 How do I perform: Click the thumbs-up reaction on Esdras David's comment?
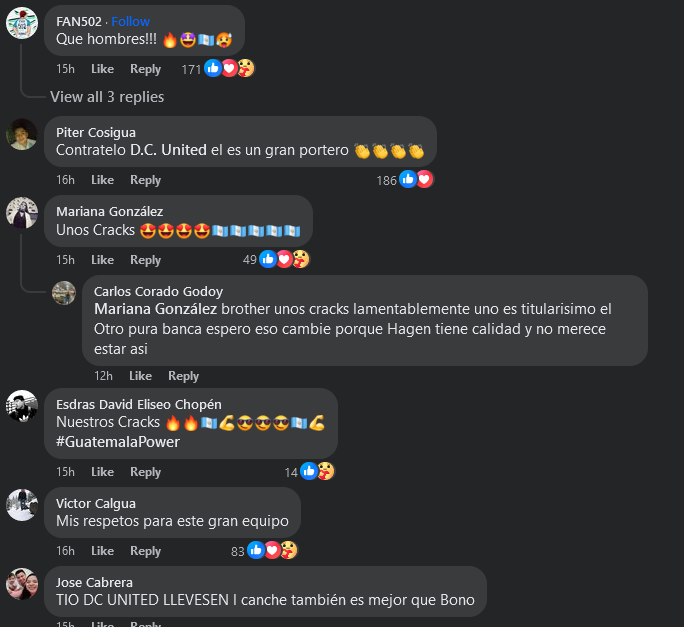click(x=309, y=471)
